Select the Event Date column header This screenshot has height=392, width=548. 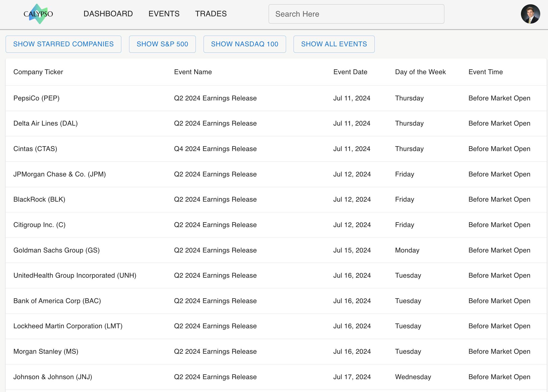pos(350,72)
